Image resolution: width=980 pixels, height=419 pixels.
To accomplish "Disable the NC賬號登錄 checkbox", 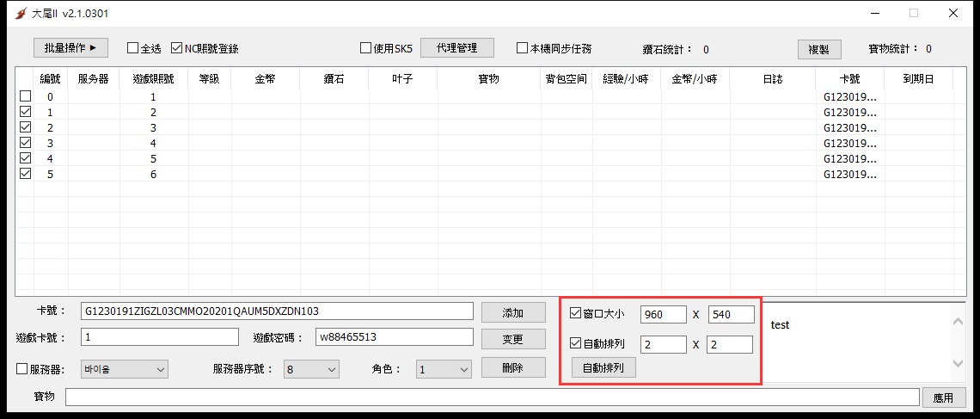I will pyautogui.click(x=177, y=48).
